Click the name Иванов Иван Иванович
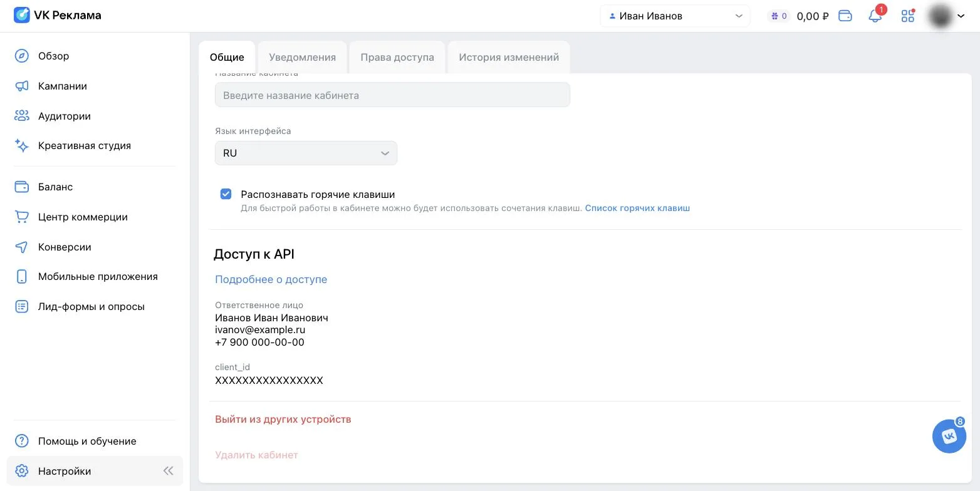Viewport: 980px width, 491px height. point(271,318)
